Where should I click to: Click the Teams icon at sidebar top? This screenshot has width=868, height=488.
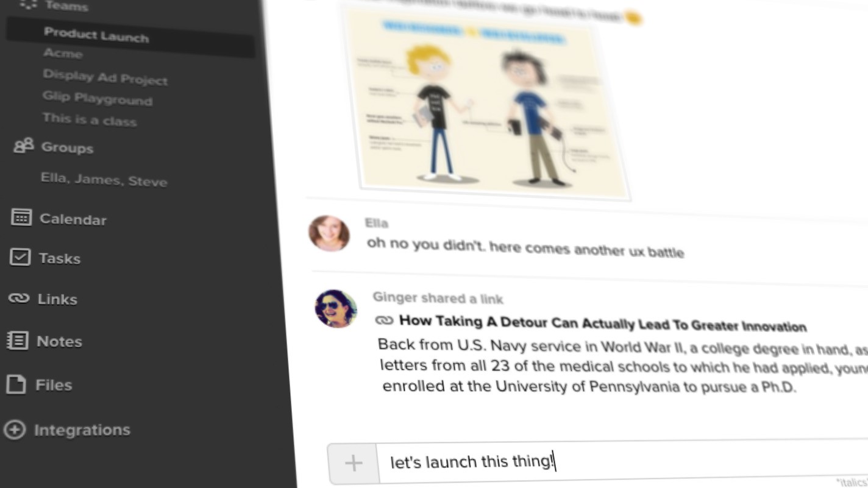coord(28,5)
